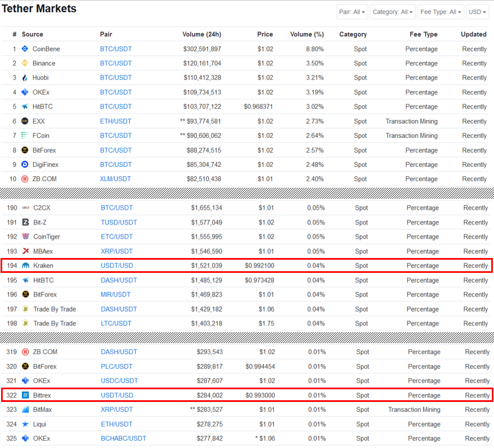The height and width of the screenshot is (448, 494).
Task: Click the CoinBene exchange logo icon
Action: 25,49
